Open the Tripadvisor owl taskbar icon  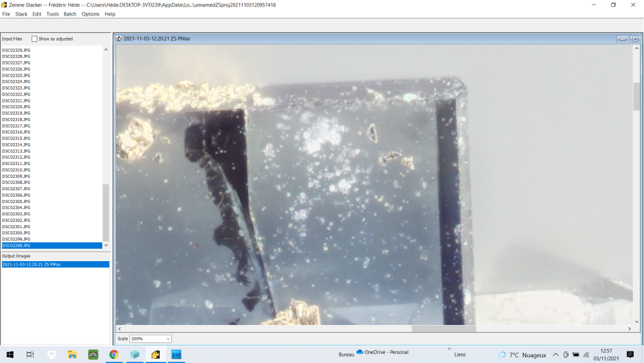coord(93,355)
